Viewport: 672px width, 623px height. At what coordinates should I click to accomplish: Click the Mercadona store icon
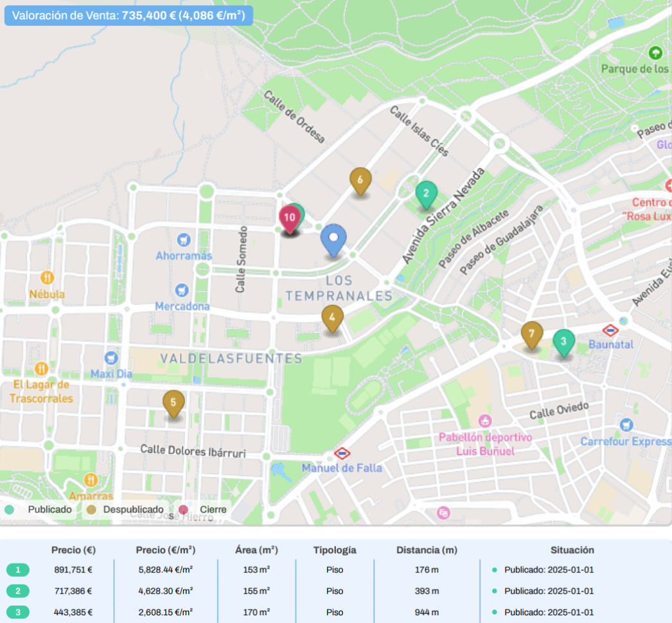pyautogui.click(x=182, y=290)
